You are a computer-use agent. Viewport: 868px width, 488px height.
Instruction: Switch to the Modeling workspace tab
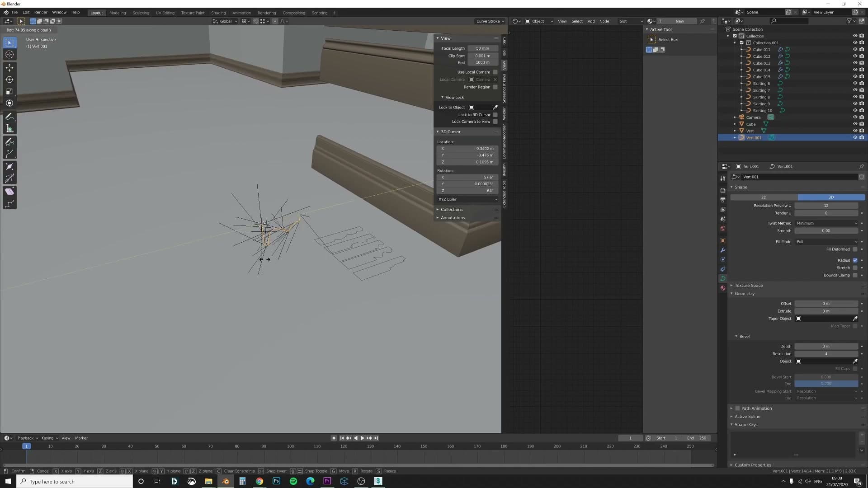pyautogui.click(x=118, y=13)
